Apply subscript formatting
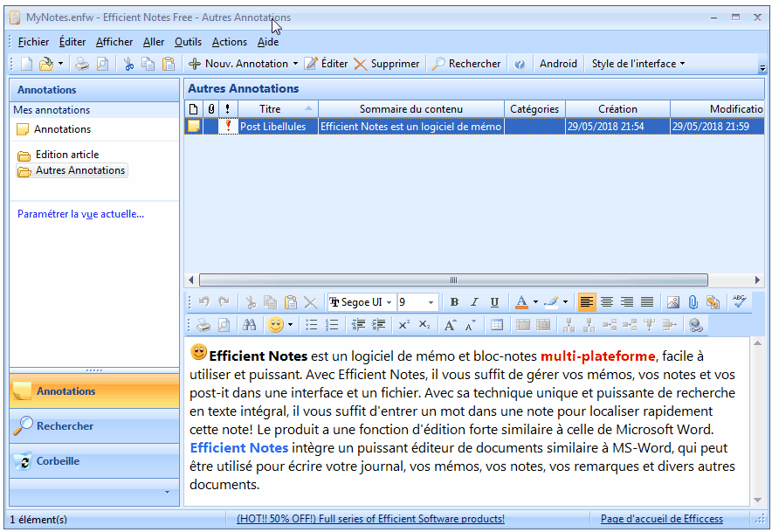Screen dimensions: 772x532 click(424, 325)
